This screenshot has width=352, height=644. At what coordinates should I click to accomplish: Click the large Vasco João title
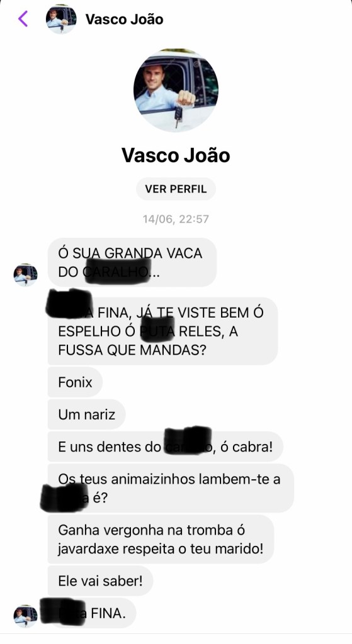tap(176, 155)
